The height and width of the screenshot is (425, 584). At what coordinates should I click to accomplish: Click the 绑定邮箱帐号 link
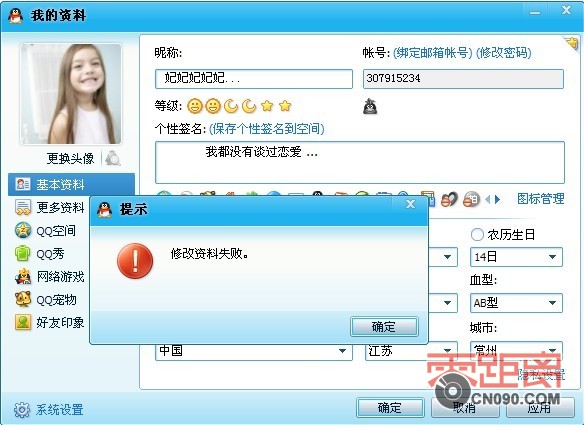(432, 53)
